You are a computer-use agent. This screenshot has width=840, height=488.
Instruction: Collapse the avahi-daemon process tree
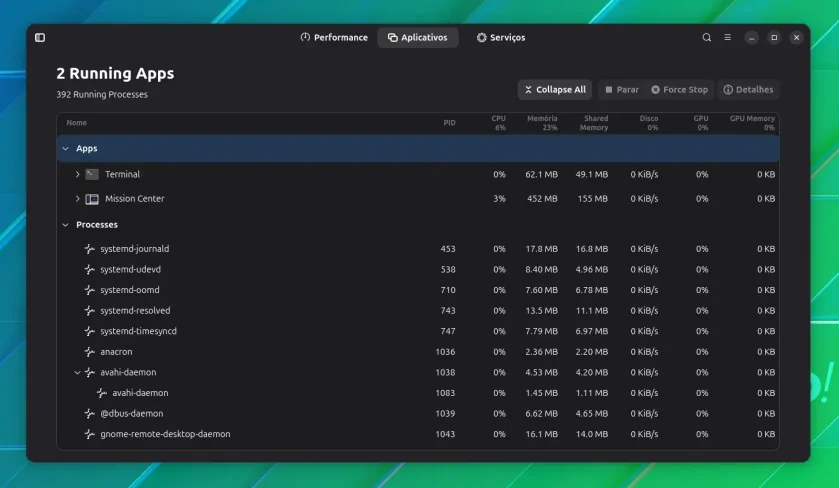77,372
